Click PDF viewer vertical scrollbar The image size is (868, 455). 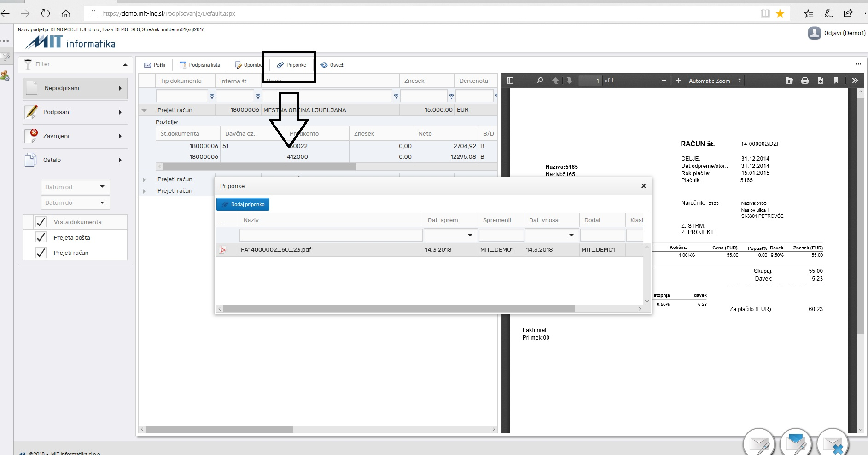(861, 215)
